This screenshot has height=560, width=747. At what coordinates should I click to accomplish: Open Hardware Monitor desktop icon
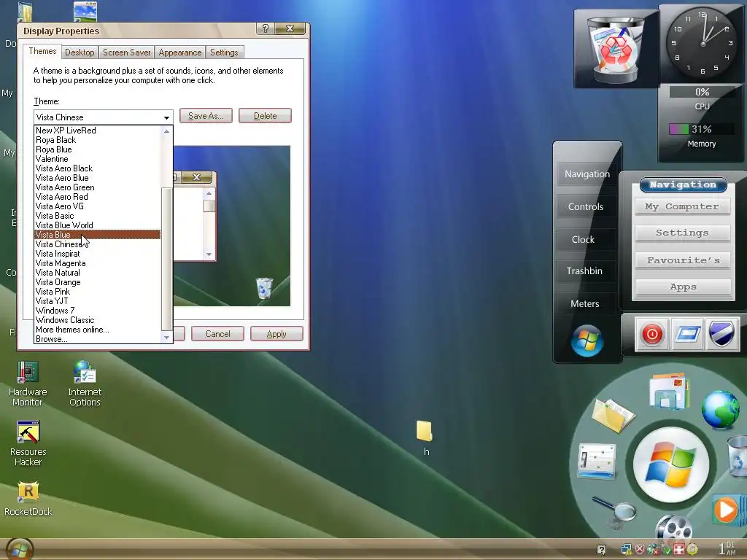coord(28,384)
